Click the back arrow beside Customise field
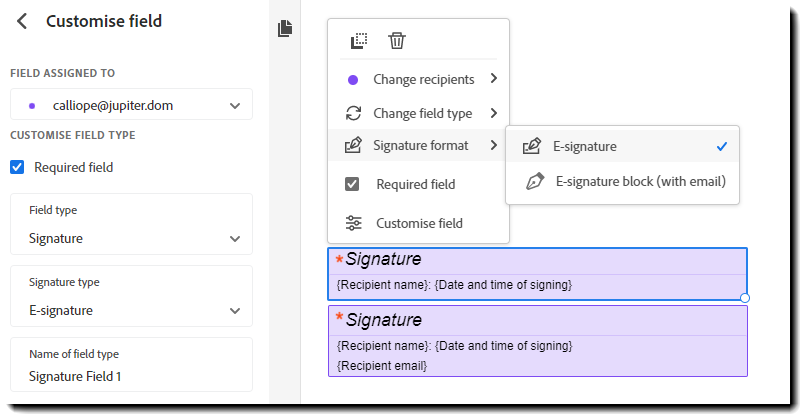Image resolution: width=800 pixels, height=414 pixels. (x=22, y=21)
